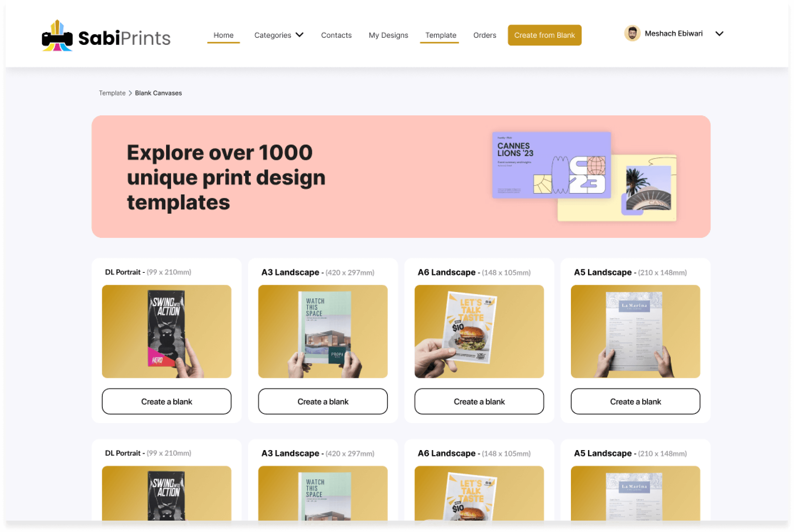Expand the user account chevron

[x=720, y=34]
